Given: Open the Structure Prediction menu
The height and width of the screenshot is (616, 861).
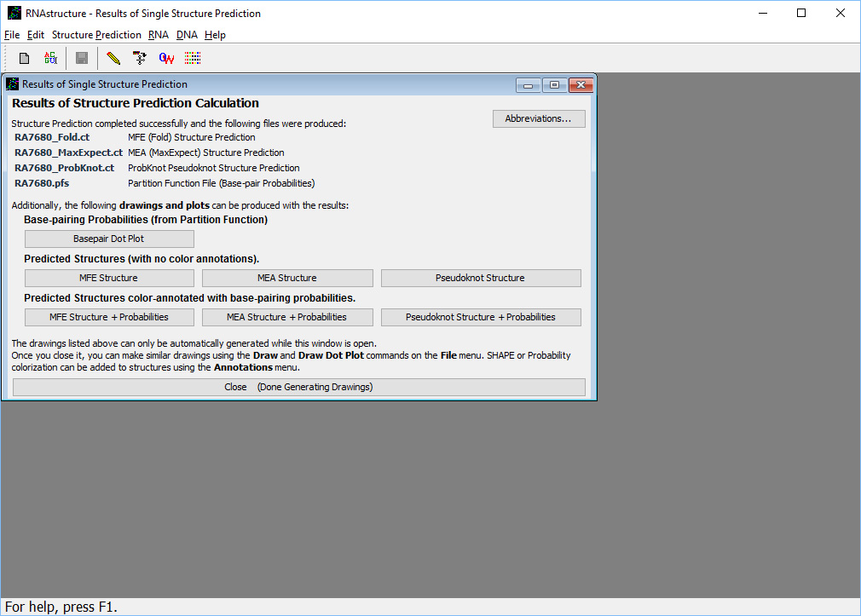Looking at the screenshot, I should (x=96, y=35).
